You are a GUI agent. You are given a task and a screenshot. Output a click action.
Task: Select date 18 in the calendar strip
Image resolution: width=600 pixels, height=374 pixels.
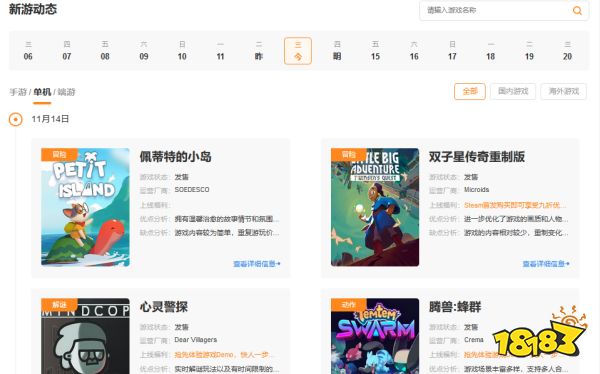[491, 51]
